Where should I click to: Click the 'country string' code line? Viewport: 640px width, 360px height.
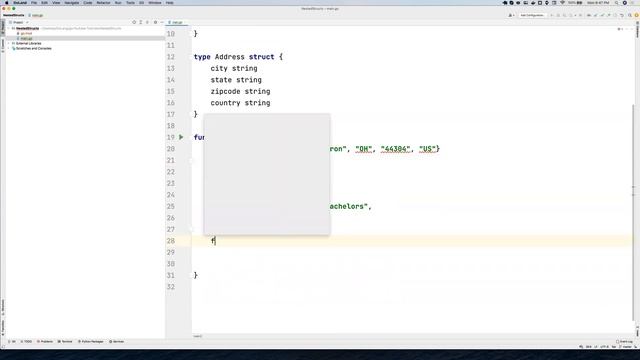(x=240, y=103)
